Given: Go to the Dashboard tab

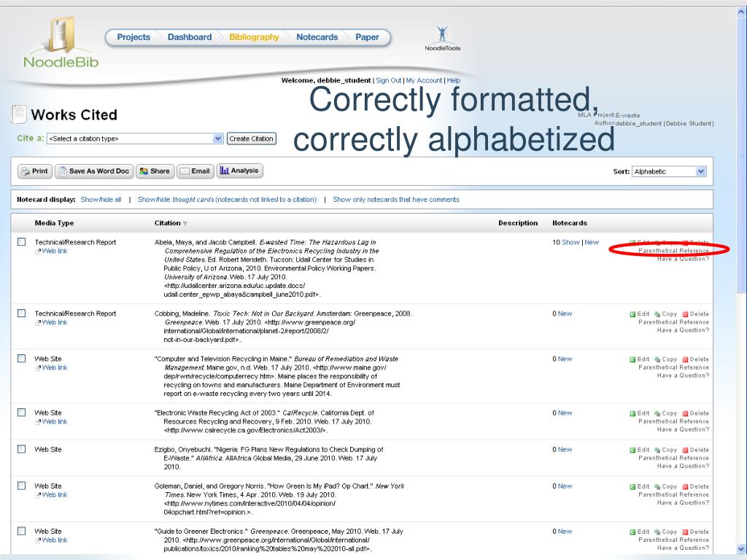Looking at the screenshot, I should (x=190, y=37).
